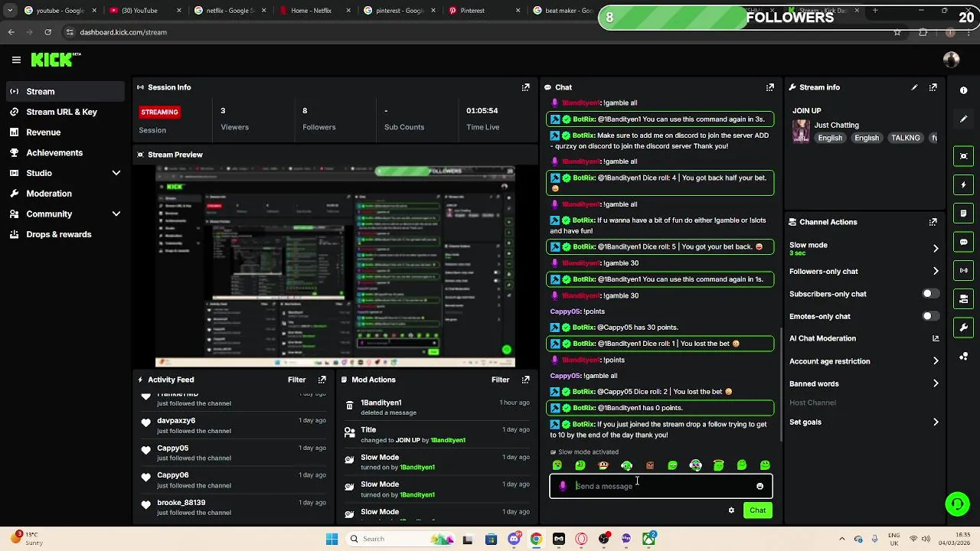The image size is (980, 551).
Task: Open the profile avatar menu
Action: coord(951,60)
